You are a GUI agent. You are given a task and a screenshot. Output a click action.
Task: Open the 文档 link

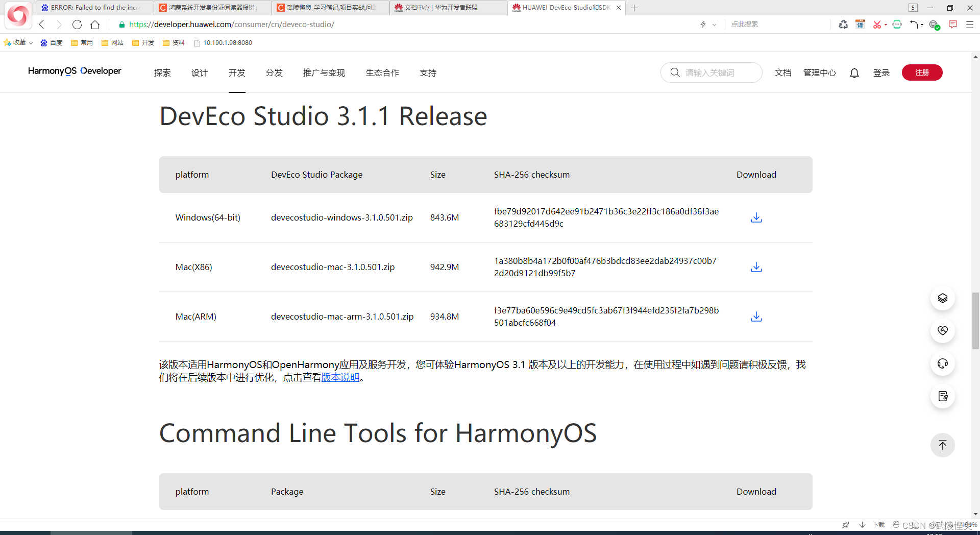coord(783,73)
